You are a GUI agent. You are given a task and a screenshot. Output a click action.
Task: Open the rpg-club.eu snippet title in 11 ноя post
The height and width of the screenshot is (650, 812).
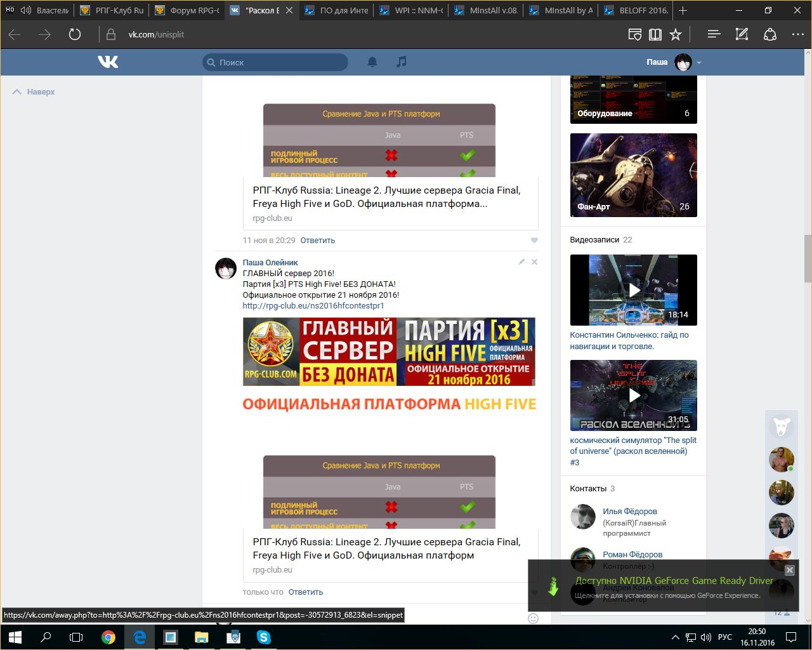(x=386, y=197)
